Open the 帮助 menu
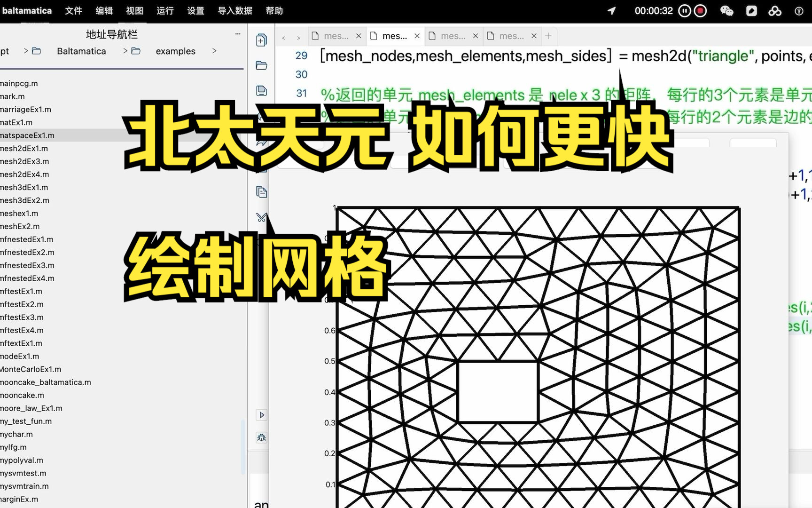 pos(274,11)
